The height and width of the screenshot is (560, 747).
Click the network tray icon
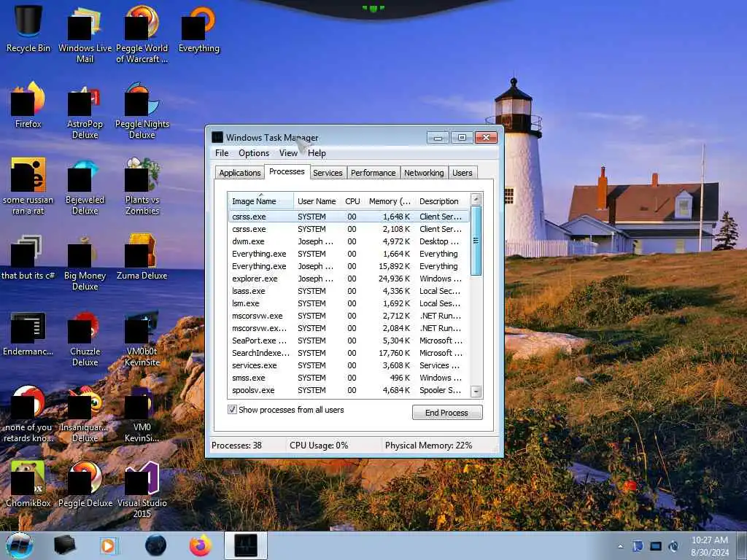[x=656, y=546]
